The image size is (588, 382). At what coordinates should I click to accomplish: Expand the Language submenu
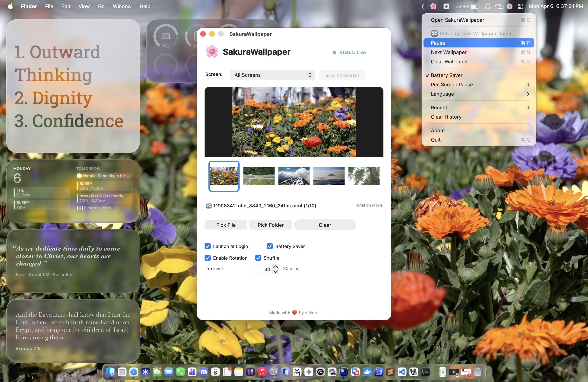pos(479,94)
